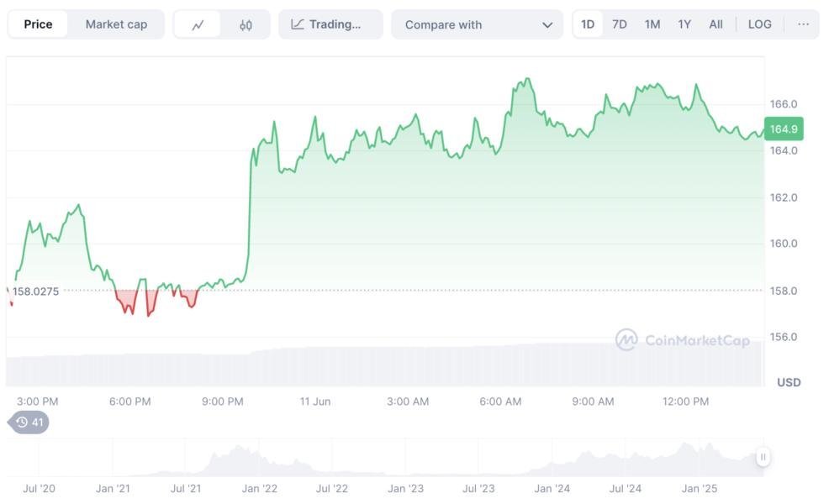Open the more options ellipsis menu
The width and height of the screenshot is (829, 504).
click(x=804, y=24)
